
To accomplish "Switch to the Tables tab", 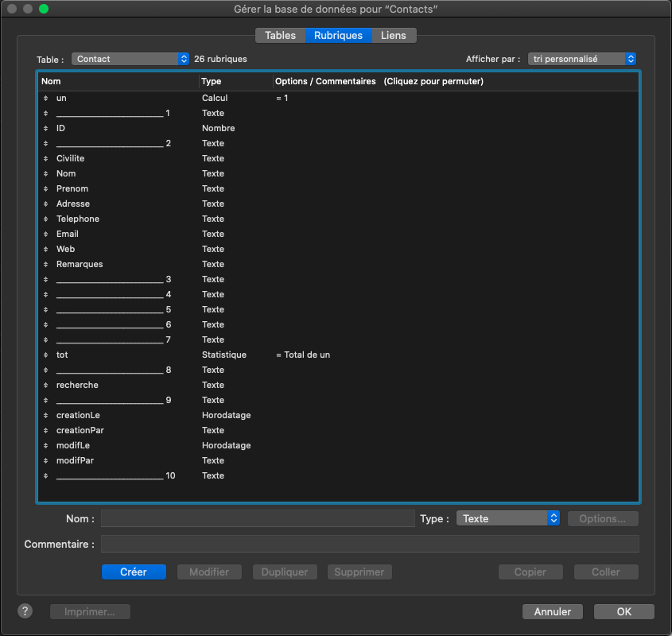I will (x=280, y=35).
